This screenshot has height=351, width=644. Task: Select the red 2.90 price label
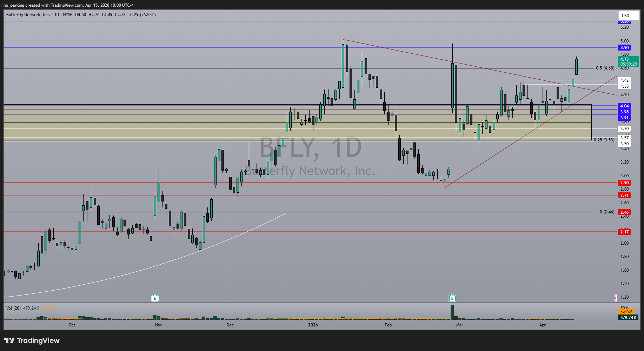click(x=624, y=183)
